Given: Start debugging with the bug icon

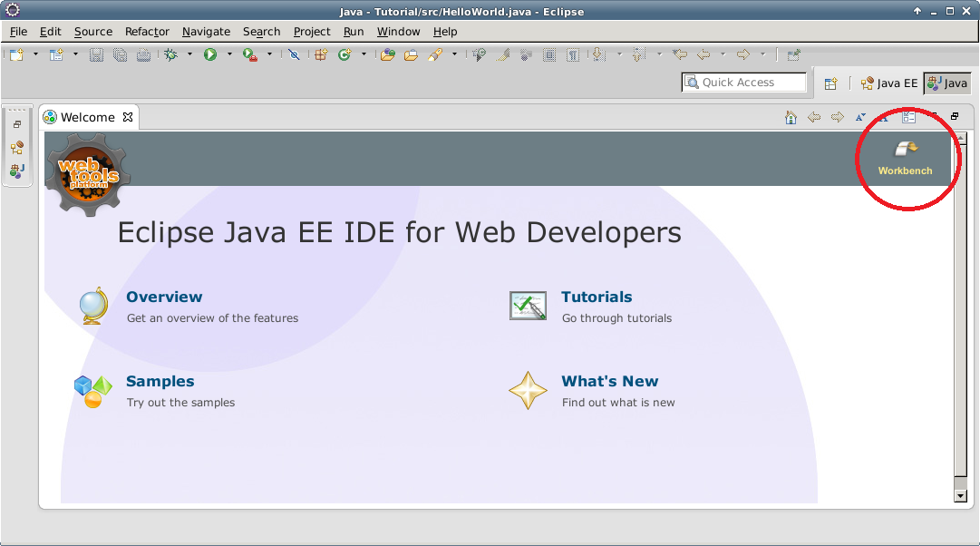Looking at the screenshot, I should [170, 55].
